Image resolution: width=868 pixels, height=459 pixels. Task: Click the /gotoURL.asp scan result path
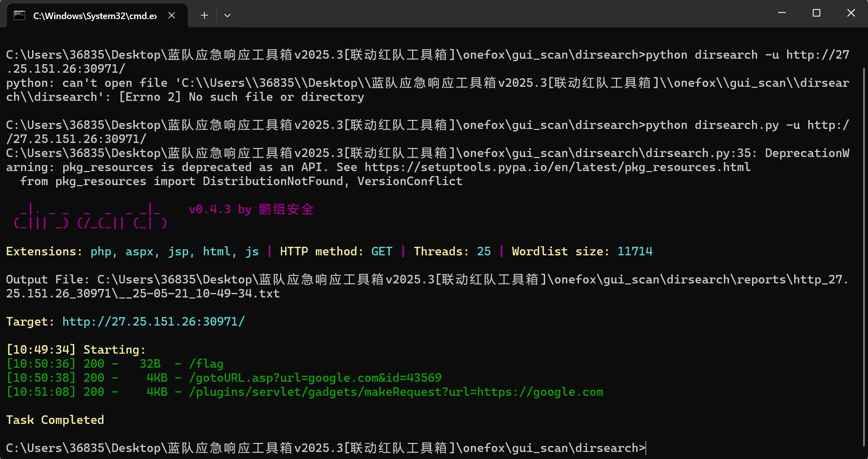(315, 378)
